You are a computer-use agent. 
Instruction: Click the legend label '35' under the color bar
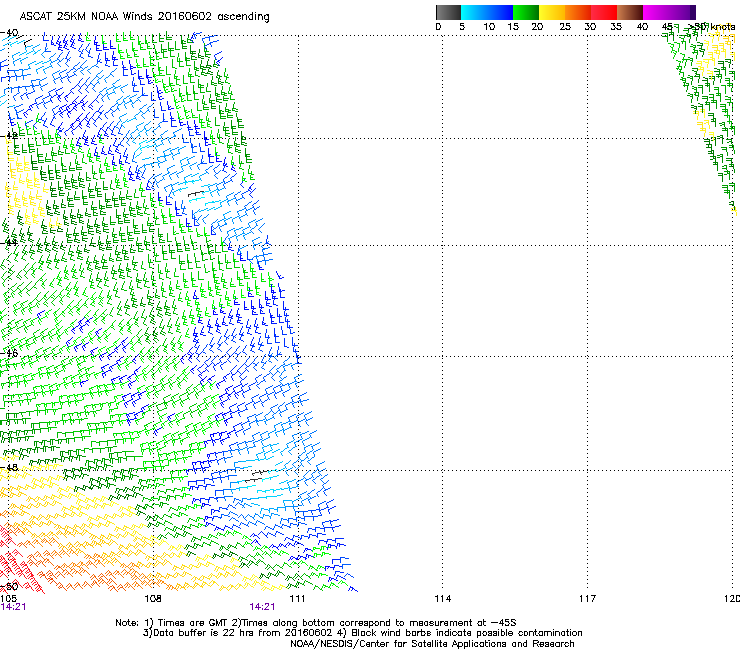[616, 27]
